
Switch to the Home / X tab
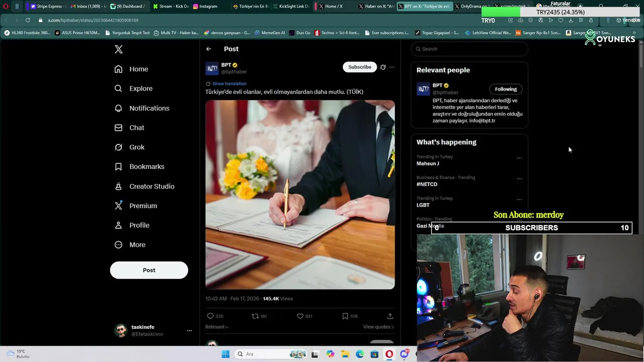tap(334, 6)
